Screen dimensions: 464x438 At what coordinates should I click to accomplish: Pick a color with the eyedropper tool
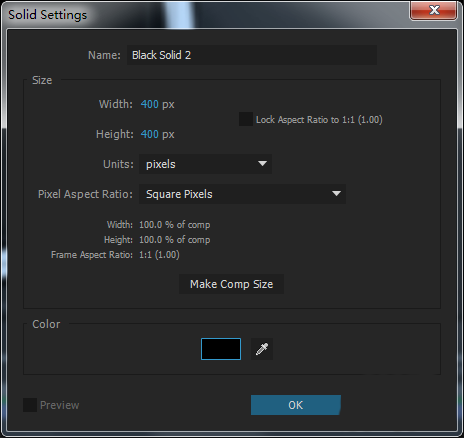[262, 349]
